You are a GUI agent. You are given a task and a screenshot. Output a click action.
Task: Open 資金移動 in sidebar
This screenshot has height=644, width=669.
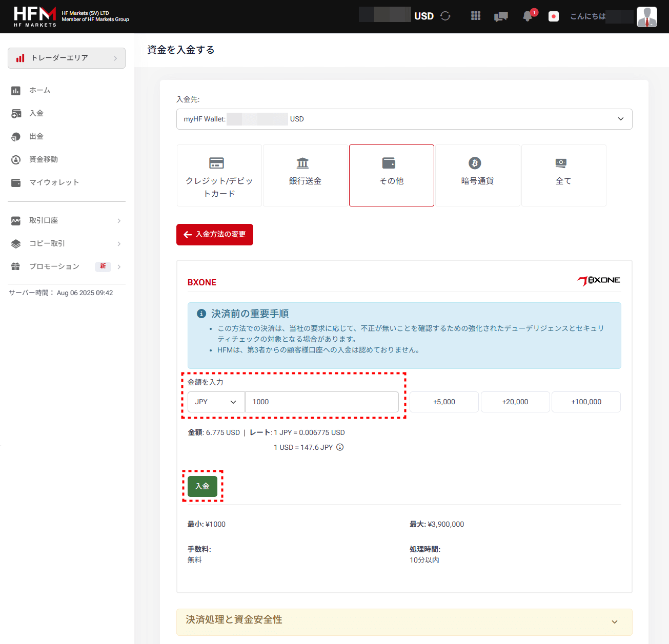[x=44, y=159]
